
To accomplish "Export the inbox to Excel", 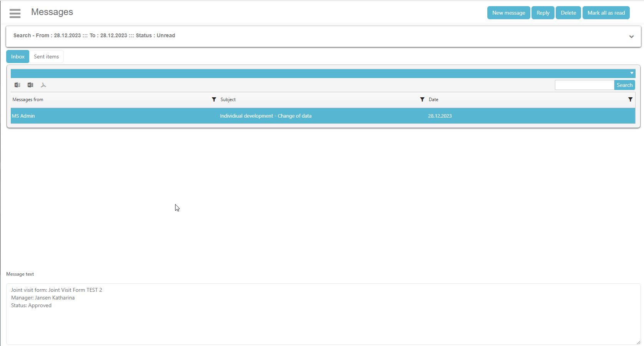I will (x=17, y=85).
